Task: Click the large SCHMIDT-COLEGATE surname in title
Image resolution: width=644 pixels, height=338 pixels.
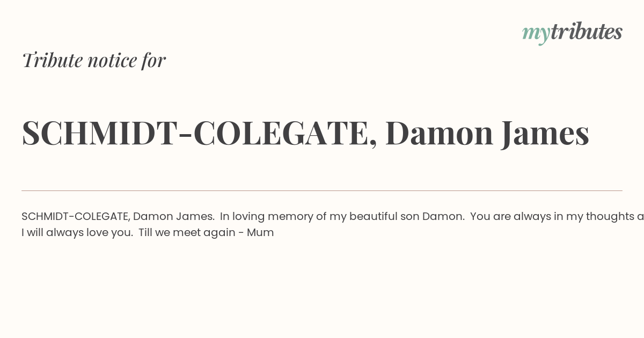Action: tap(195, 133)
